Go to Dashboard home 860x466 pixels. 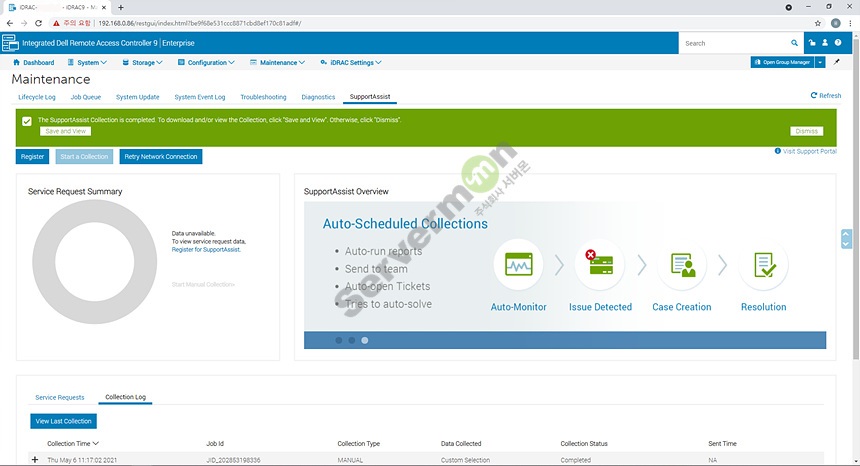click(33, 62)
